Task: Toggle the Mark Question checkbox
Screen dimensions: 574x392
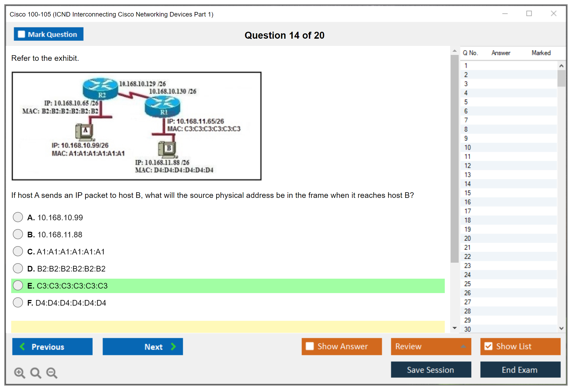Action: [x=21, y=34]
